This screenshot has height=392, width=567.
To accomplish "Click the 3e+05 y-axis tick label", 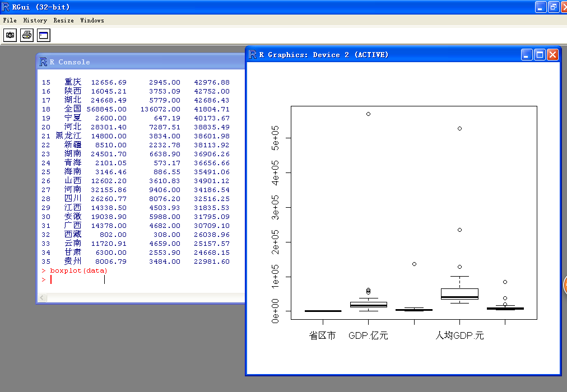I will pyautogui.click(x=275, y=207).
